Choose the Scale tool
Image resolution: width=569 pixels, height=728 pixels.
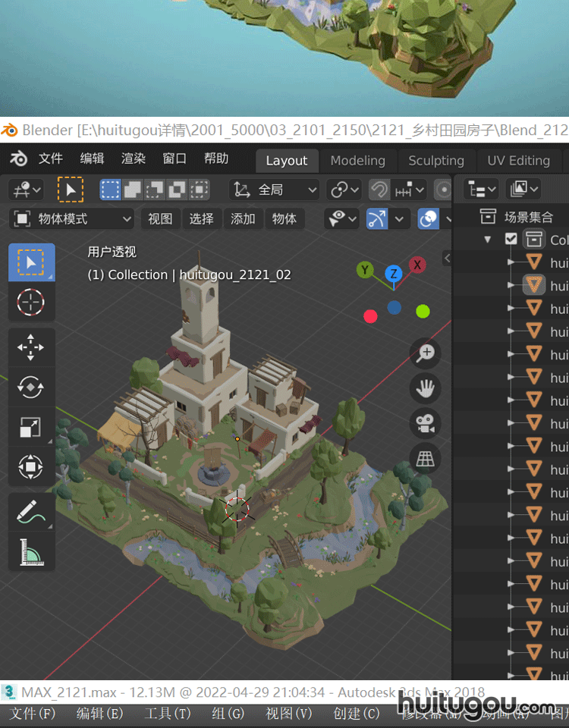pyautogui.click(x=30, y=427)
